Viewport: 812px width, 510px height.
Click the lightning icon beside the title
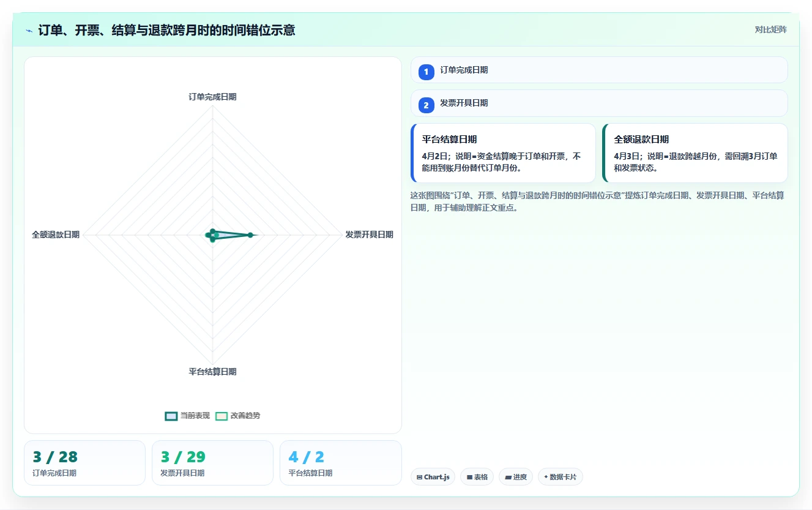29,31
